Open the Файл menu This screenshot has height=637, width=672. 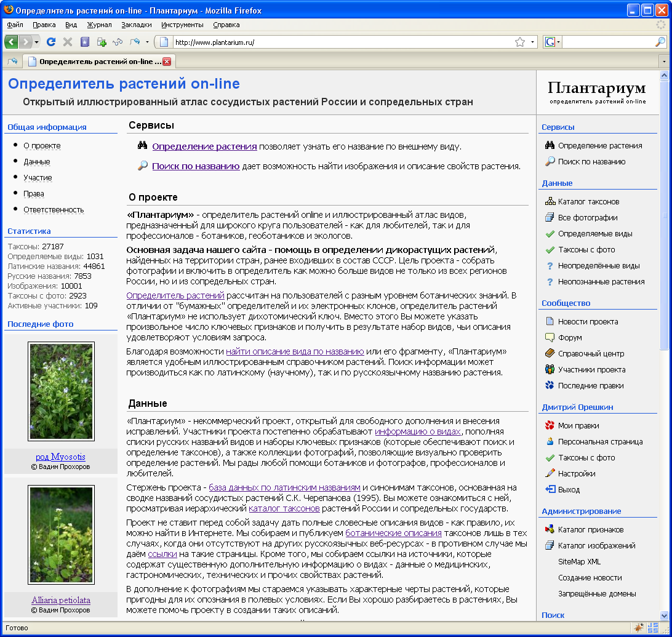15,25
